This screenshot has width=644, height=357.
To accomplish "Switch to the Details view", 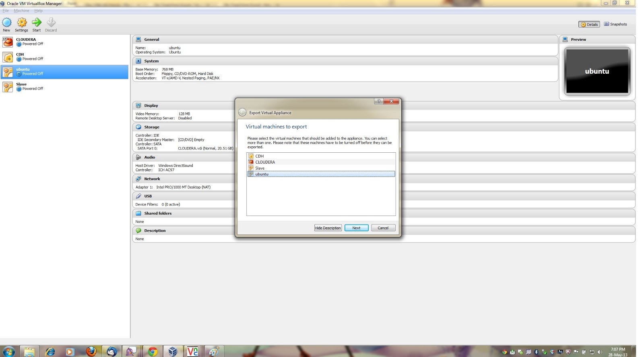I will click(589, 25).
